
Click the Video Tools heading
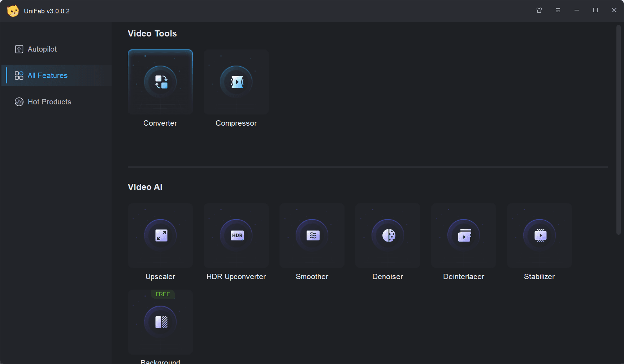click(152, 34)
